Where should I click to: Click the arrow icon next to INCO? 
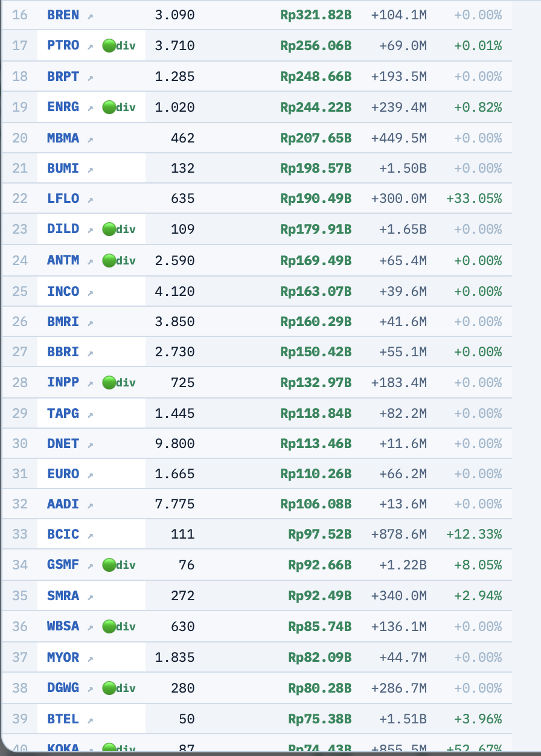(90, 293)
